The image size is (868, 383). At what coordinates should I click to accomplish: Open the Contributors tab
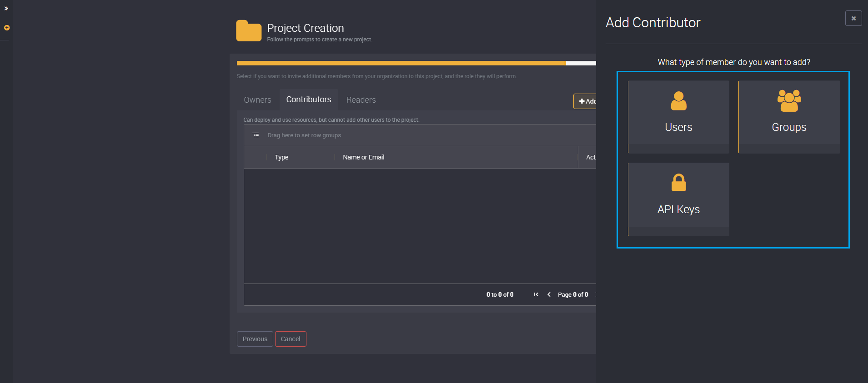[x=309, y=99]
